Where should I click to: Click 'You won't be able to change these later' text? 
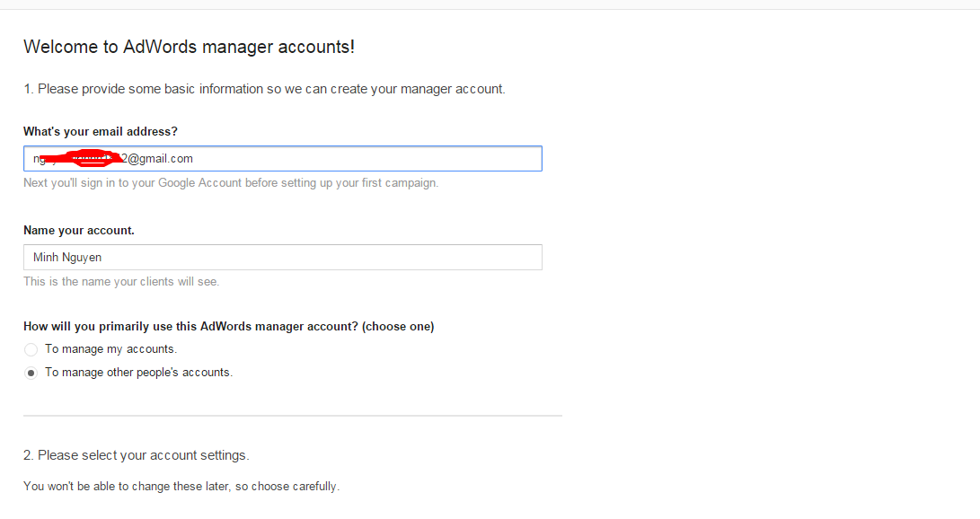click(x=181, y=487)
